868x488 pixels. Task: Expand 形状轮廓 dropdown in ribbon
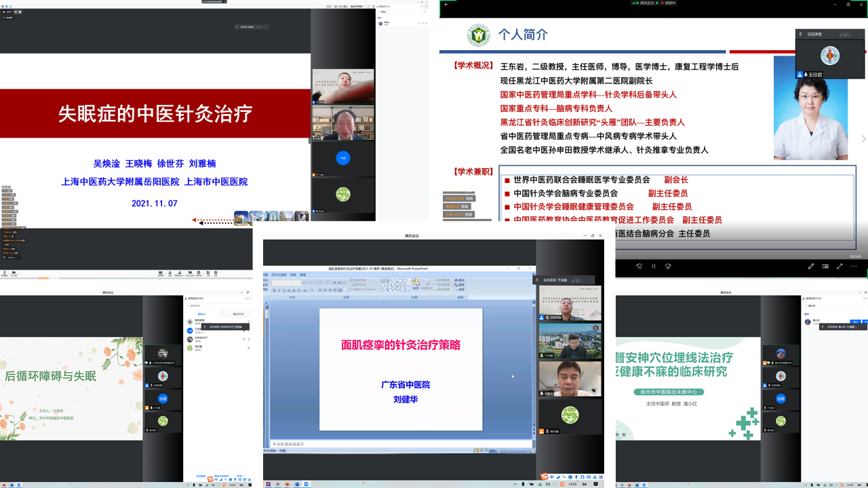click(442, 285)
